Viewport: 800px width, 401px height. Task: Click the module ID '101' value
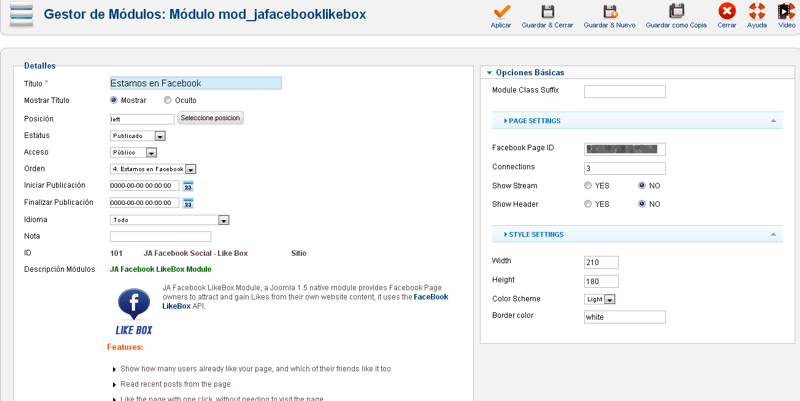pos(116,253)
